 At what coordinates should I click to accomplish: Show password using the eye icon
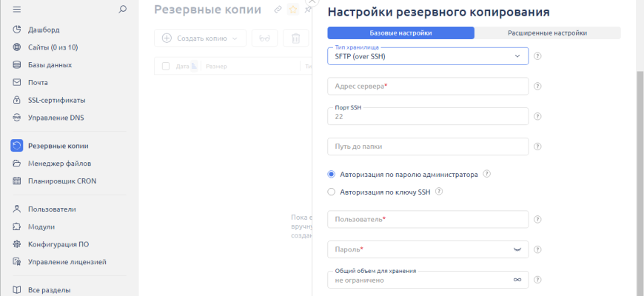pyautogui.click(x=517, y=249)
